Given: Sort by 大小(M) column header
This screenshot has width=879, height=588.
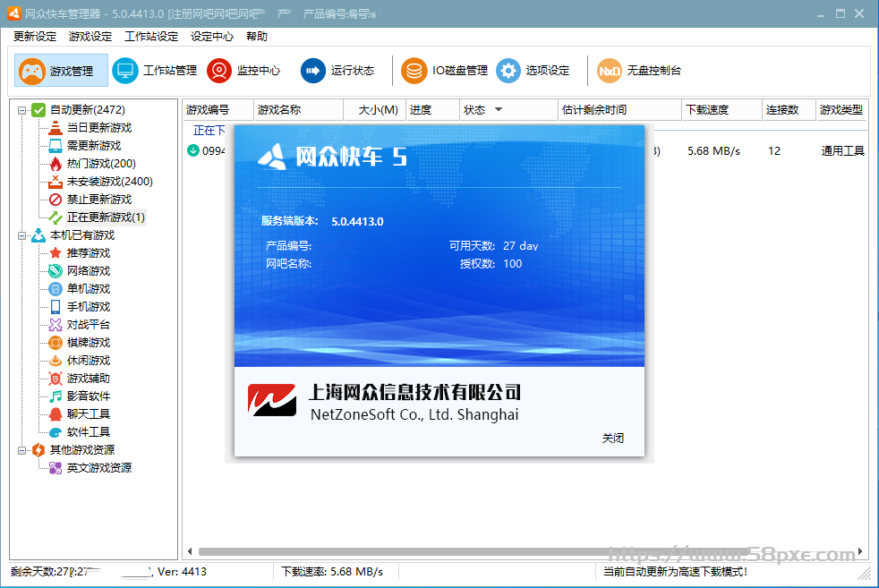Looking at the screenshot, I should tap(375, 110).
